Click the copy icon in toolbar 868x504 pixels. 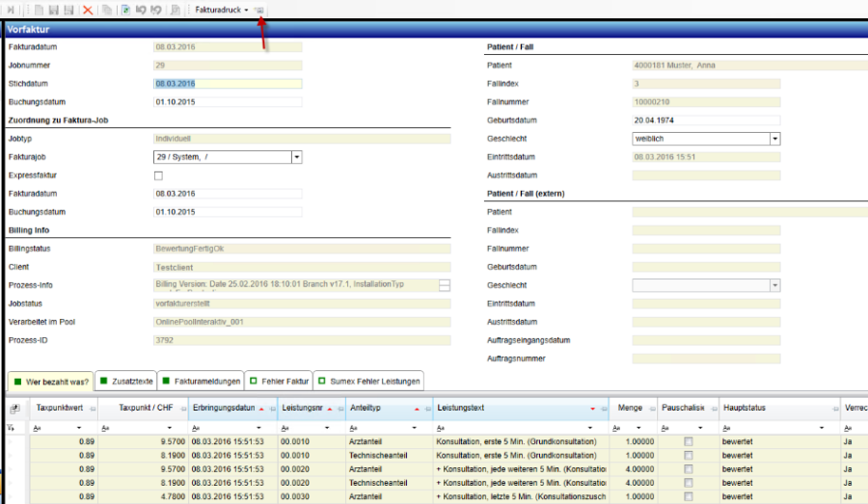[x=107, y=10]
